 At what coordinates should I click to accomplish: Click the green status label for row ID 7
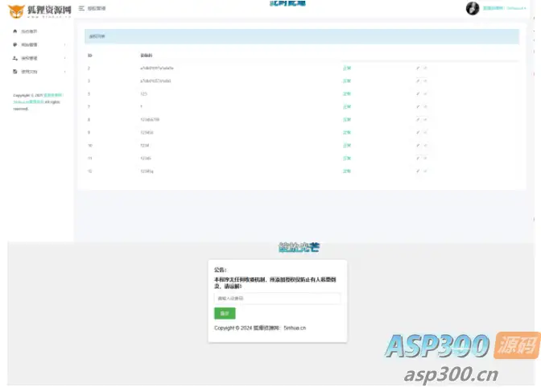[x=347, y=107]
